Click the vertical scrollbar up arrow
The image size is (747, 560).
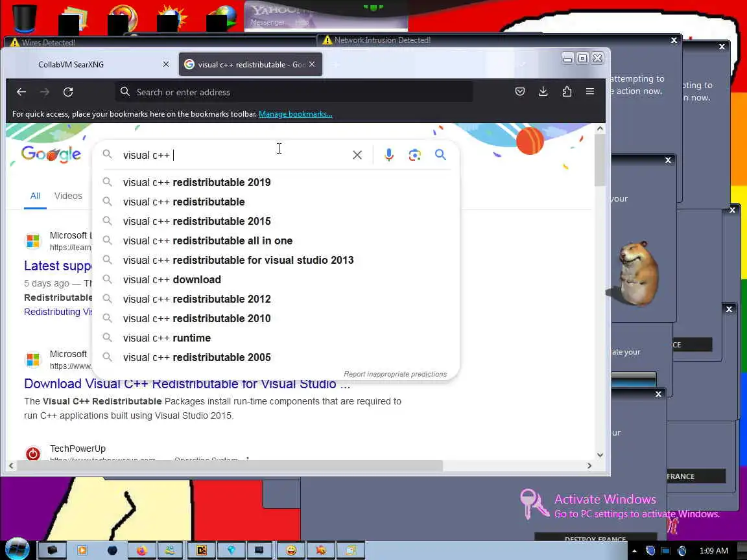coord(600,128)
